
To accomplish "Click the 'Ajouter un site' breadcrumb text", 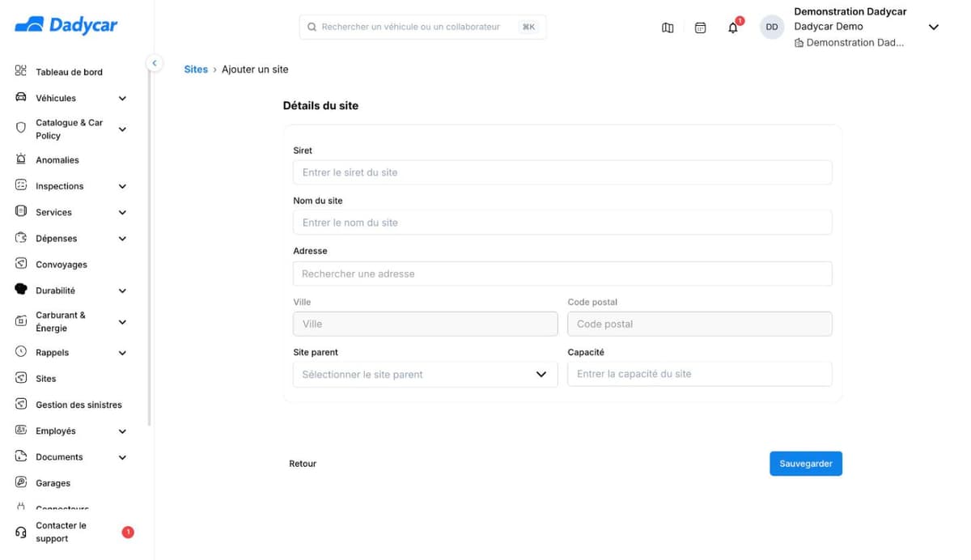I will point(255,70).
